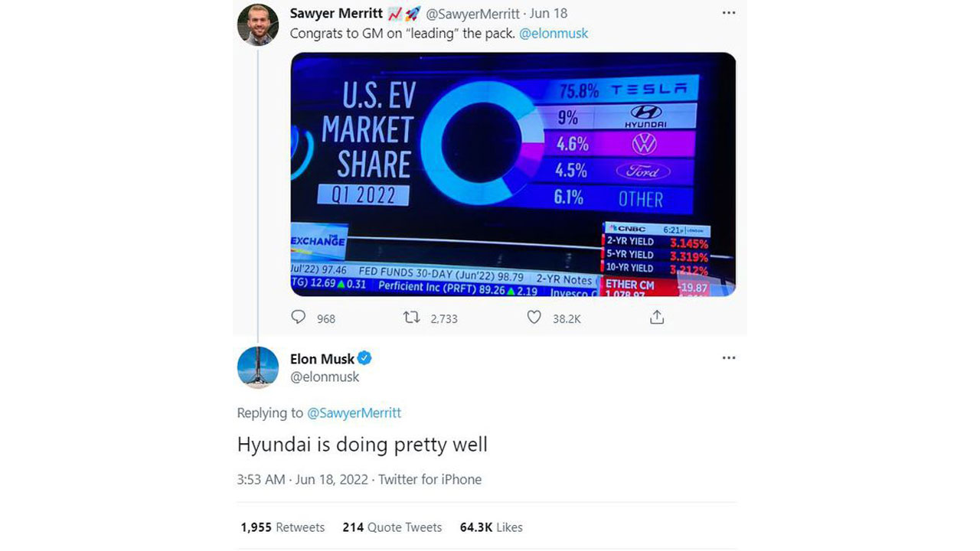Open more options on Elon Musk's tweet

[x=728, y=357]
